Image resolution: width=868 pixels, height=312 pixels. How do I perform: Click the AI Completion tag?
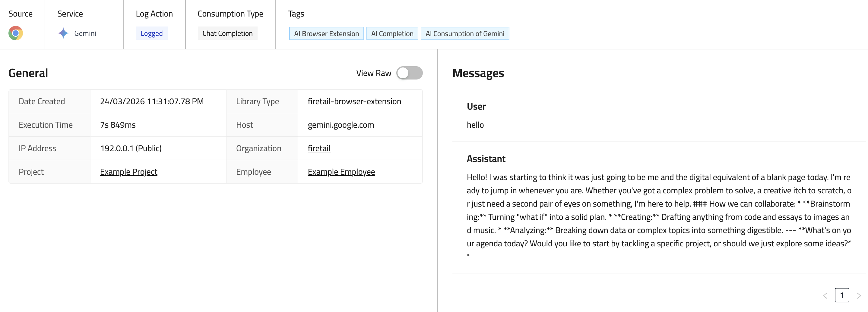coord(392,33)
